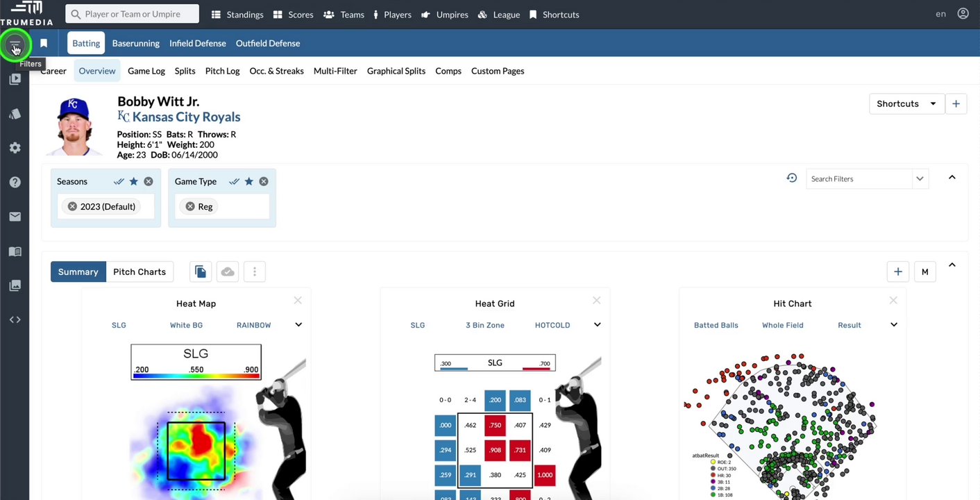The height and width of the screenshot is (500, 980).
Task: Favorite the Seasons filter with star
Action: point(133,181)
